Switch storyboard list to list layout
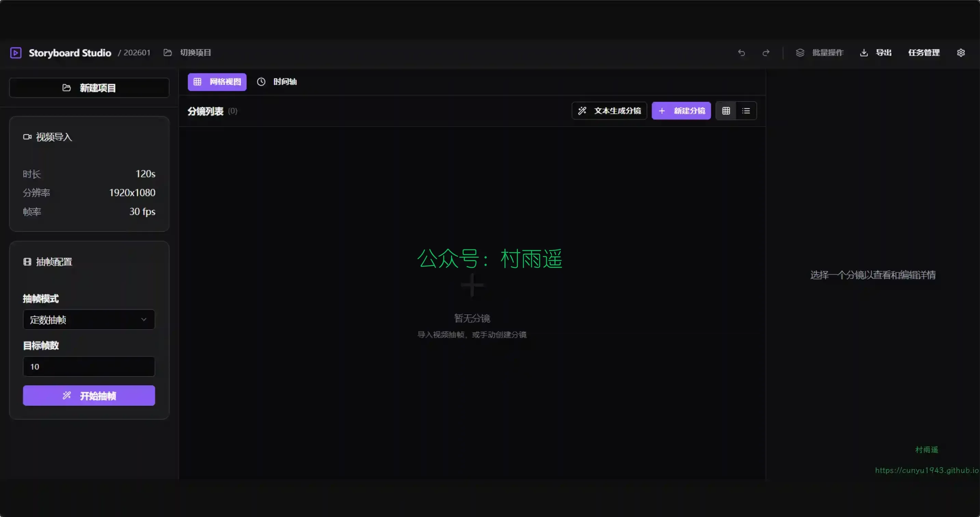Screen dimensions: 980x517 coord(746,111)
